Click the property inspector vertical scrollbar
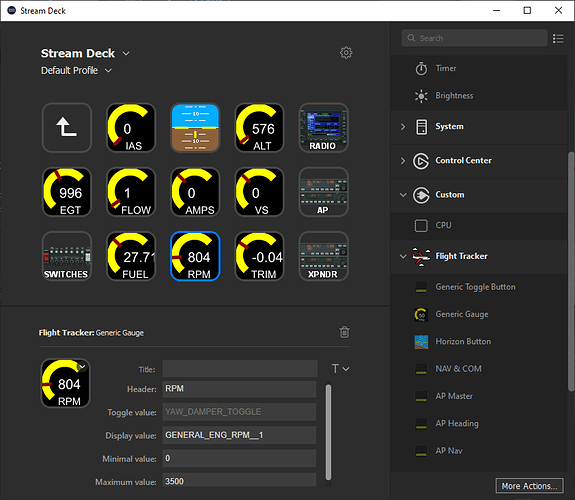Viewport: 575px width, 500px height. click(x=328, y=432)
